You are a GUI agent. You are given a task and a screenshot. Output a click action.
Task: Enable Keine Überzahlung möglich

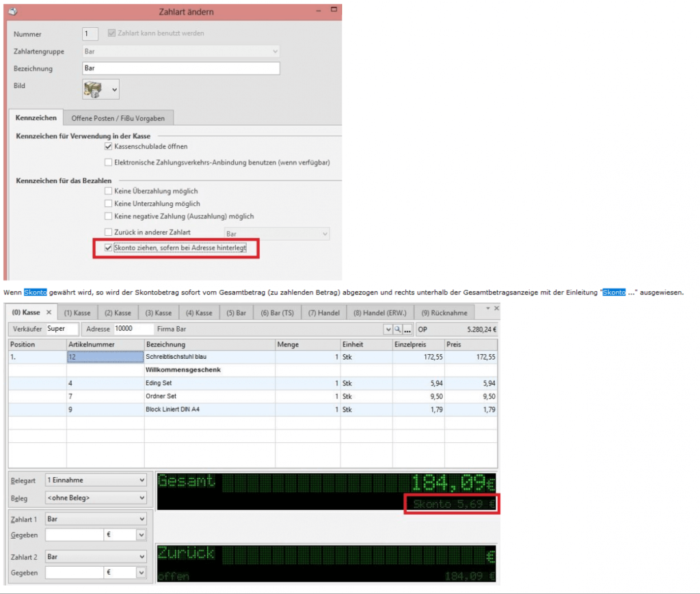(108, 191)
